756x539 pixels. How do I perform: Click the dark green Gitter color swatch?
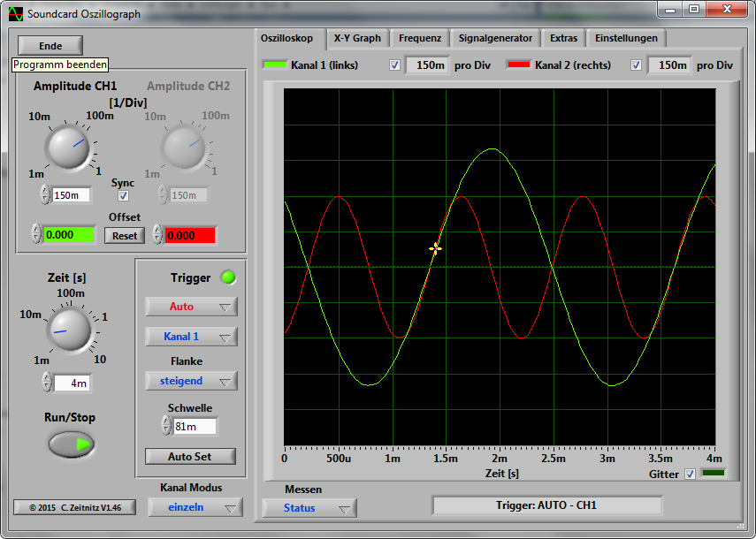point(714,473)
